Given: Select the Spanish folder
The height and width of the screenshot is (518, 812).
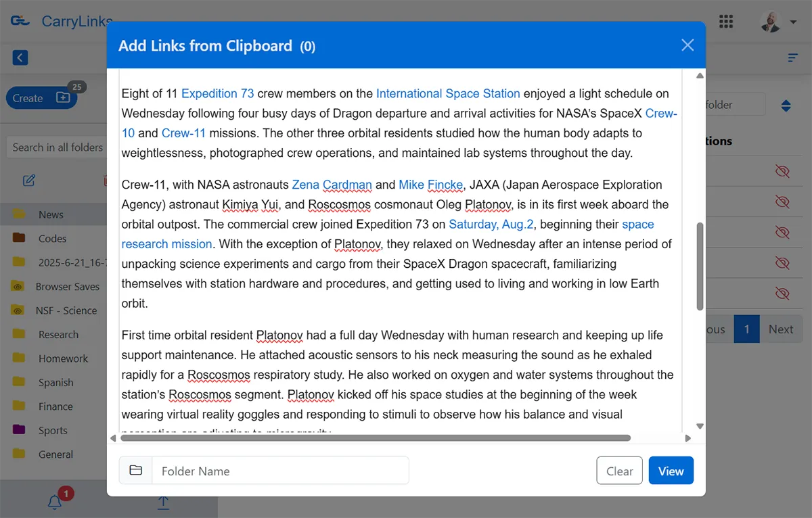Looking at the screenshot, I should click(54, 382).
